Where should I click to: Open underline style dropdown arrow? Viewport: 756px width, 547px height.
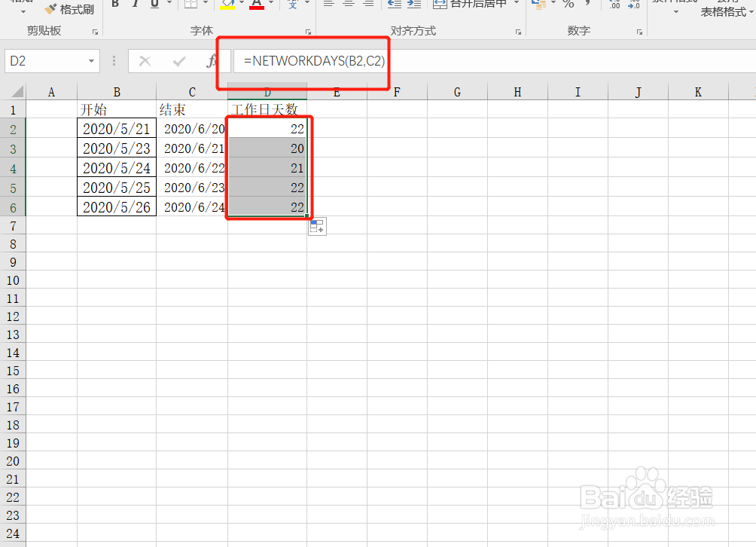pos(169,3)
